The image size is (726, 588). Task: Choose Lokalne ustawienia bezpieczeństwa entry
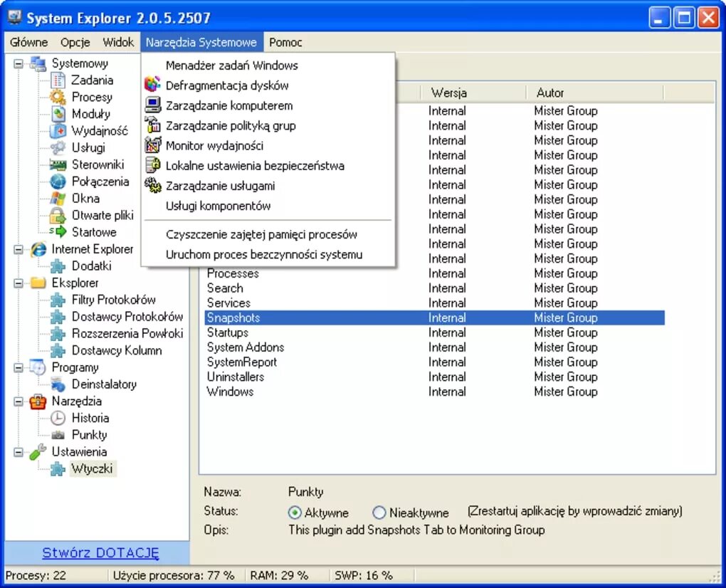(x=268, y=166)
